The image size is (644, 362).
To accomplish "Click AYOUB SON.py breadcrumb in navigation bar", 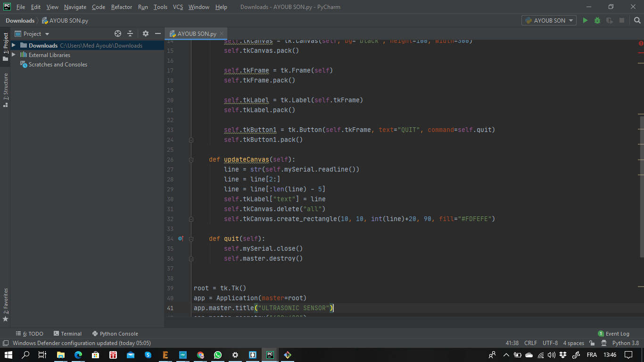I will tap(65, 20).
